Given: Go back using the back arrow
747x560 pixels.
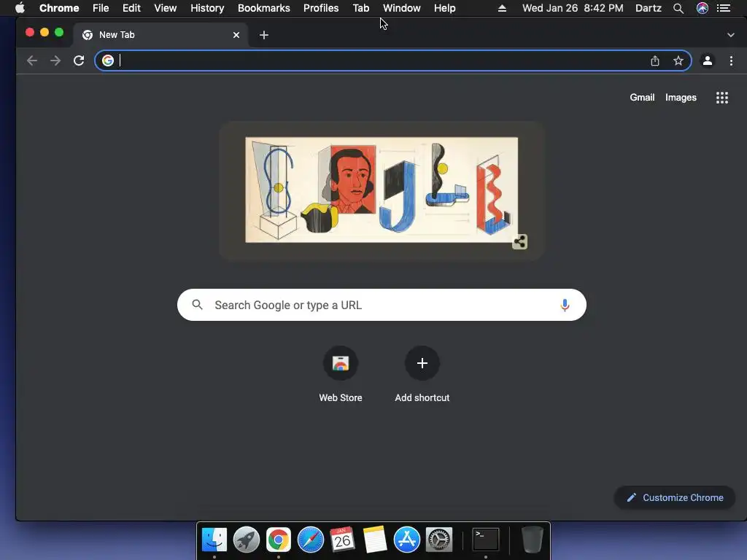Looking at the screenshot, I should (x=32, y=61).
